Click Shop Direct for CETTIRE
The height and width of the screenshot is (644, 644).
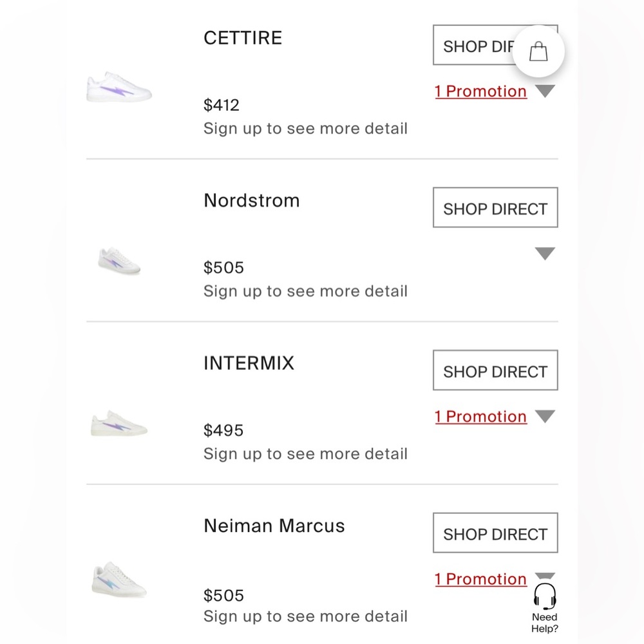point(473,46)
